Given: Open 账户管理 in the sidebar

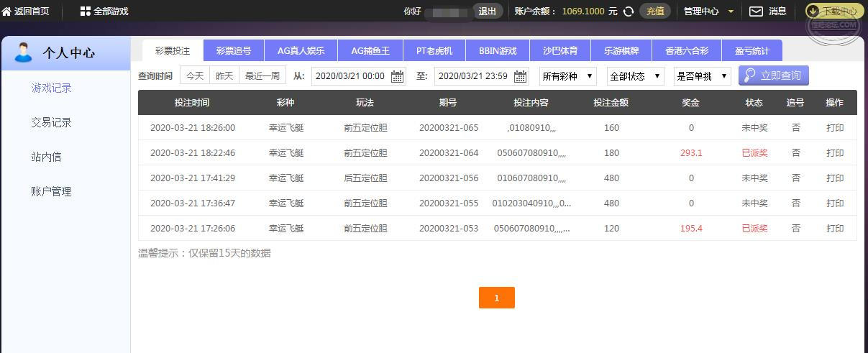Looking at the screenshot, I should (x=52, y=191).
